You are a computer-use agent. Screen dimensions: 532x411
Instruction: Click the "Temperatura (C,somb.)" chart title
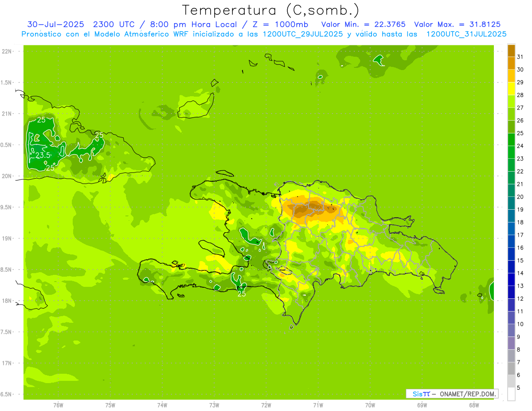tap(270, 10)
